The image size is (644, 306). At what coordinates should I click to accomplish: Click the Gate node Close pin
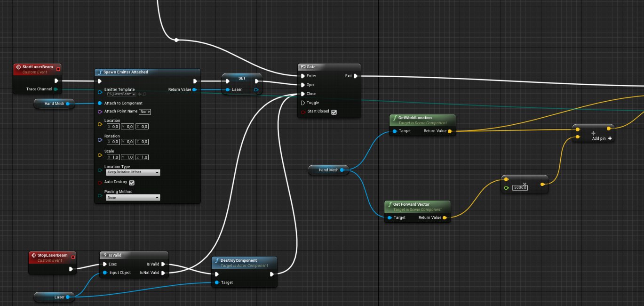[303, 94]
